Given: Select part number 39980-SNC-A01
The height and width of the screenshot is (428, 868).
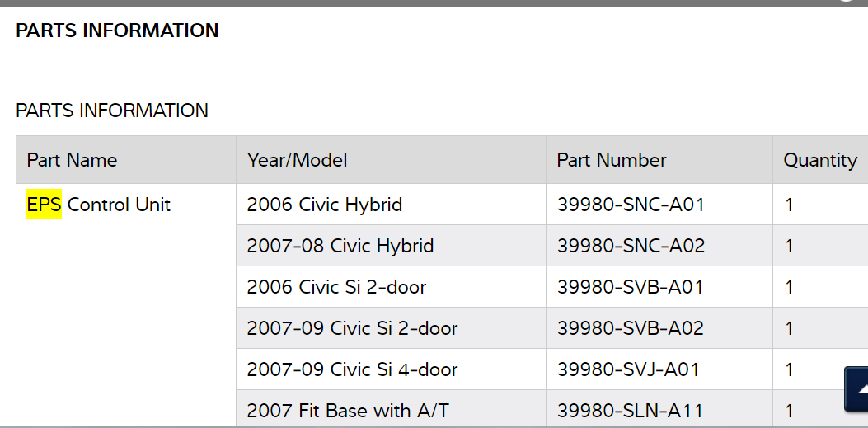Looking at the screenshot, I should [x=631, y=205].
